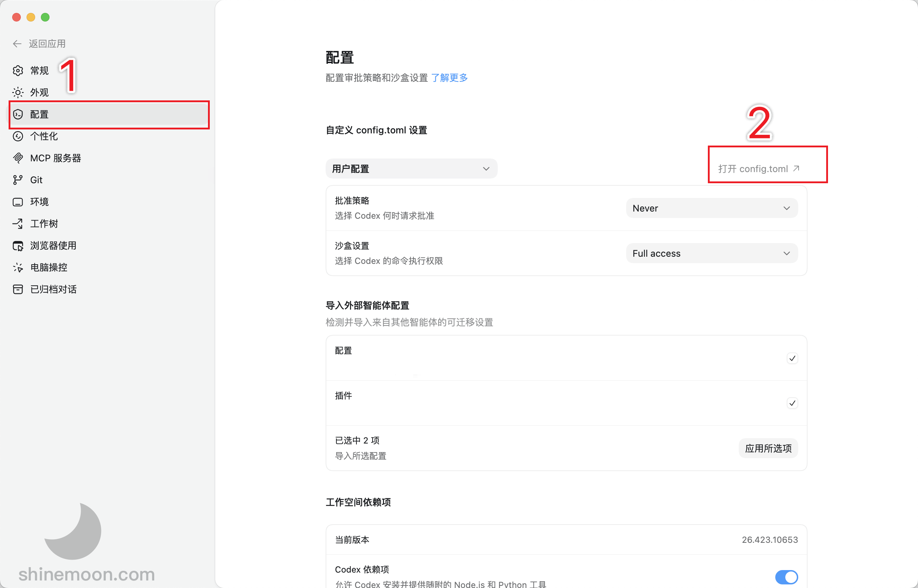Image resolution: width=918 pixels, height=588 pixels.
Task: Toggle the Codex 依赖项 switch
Action: (x=786, y=577)
